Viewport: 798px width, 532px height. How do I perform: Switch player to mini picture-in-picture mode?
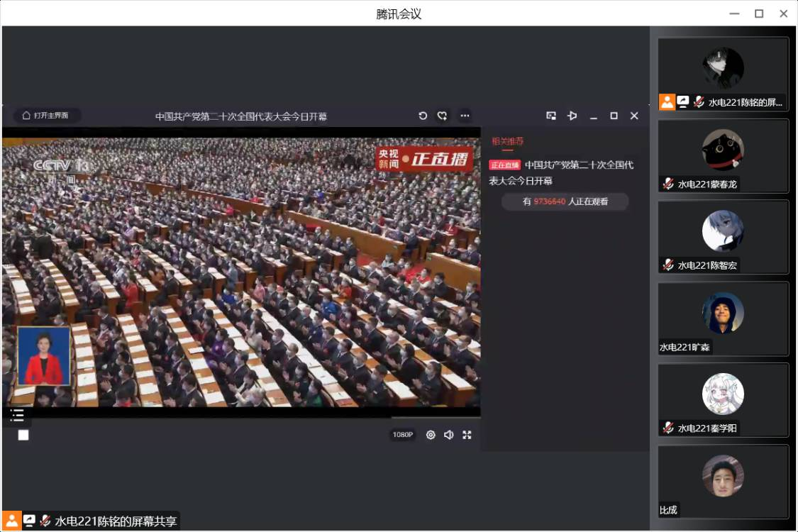pyautogui.click(x=550, y=116)
